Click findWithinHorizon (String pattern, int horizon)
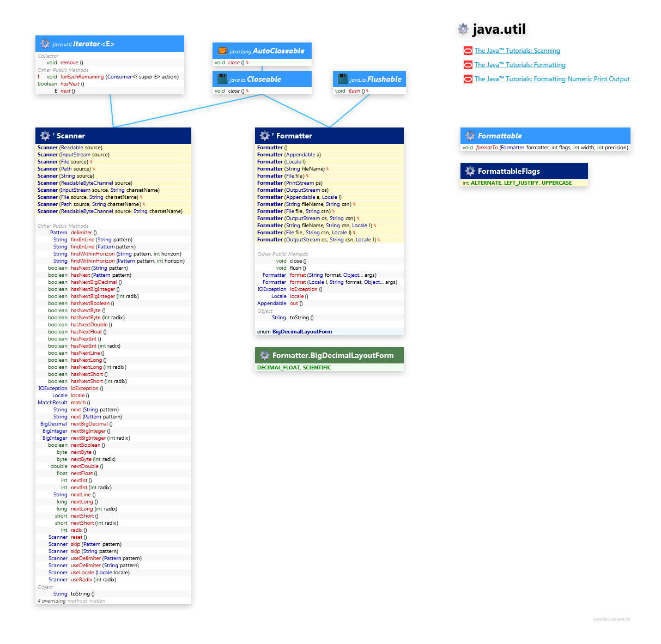Screen dimensions: 661x644 tap(126, 254)
